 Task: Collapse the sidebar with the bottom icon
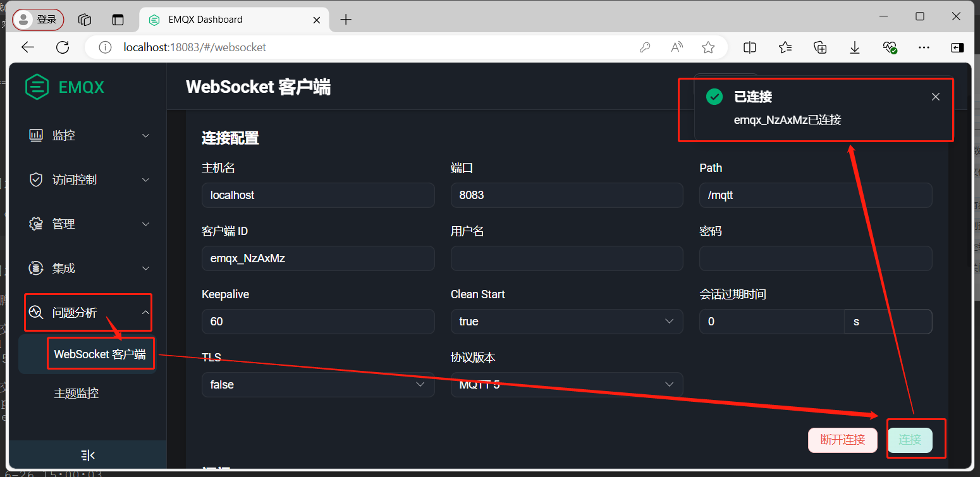(x=88, y=455)
